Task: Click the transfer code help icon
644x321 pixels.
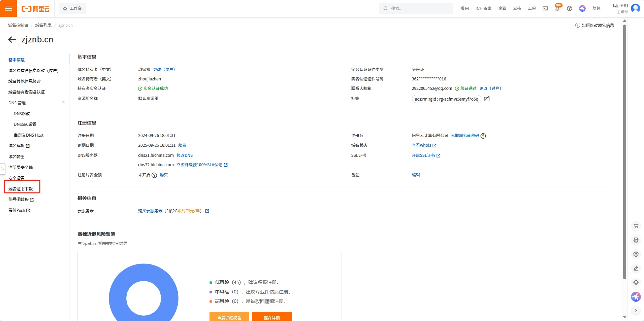Action: point(483,136)
